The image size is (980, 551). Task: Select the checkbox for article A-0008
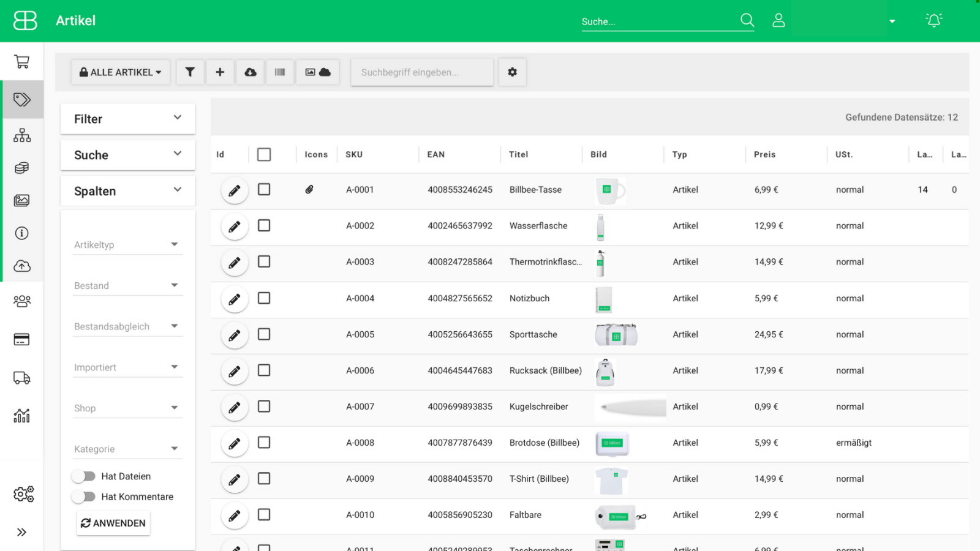click(x=264, y=443)
